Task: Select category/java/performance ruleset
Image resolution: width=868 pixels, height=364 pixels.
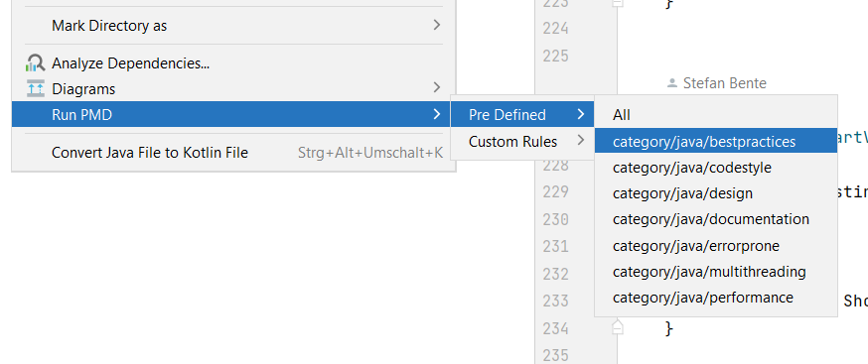Action: coord(716,298)
